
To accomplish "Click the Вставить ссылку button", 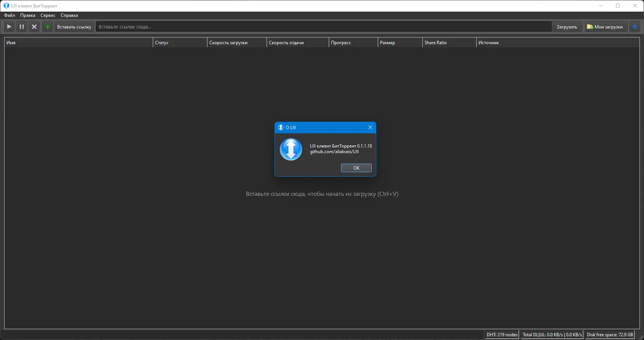I will pos(74,27).
